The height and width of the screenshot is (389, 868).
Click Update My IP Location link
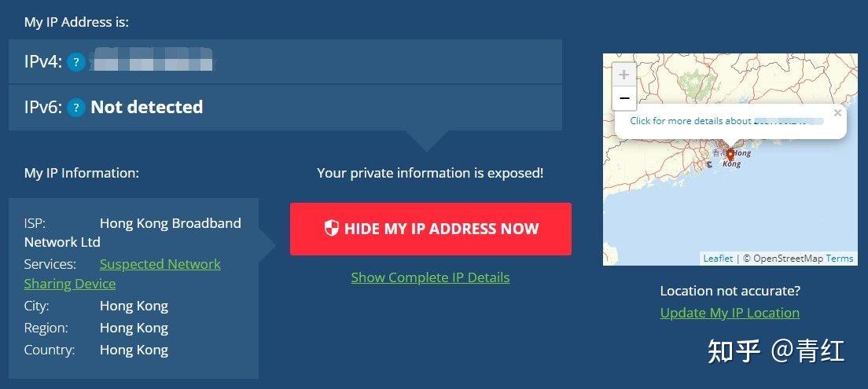[730, 313]
